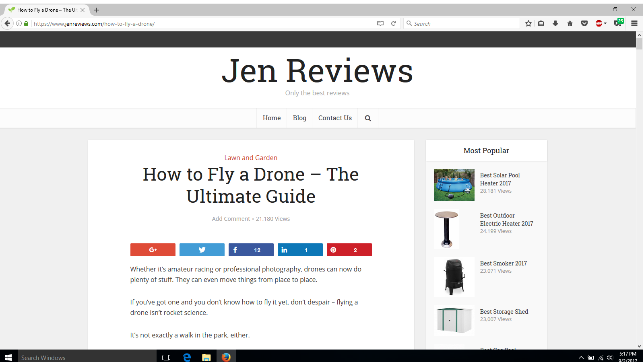Launch Microsoft Edge from taskbar
Viewport: 644px width, 362px height.
coord(187,357)
